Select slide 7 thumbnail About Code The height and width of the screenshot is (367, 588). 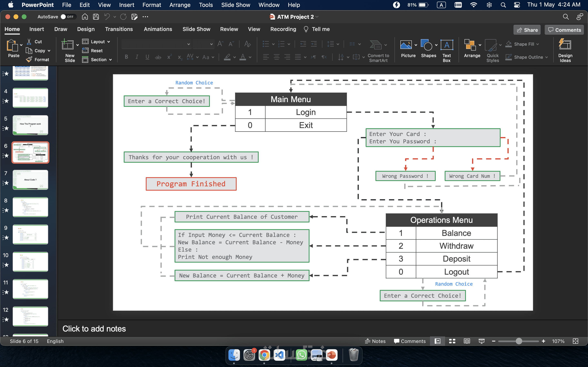point(30,180)
